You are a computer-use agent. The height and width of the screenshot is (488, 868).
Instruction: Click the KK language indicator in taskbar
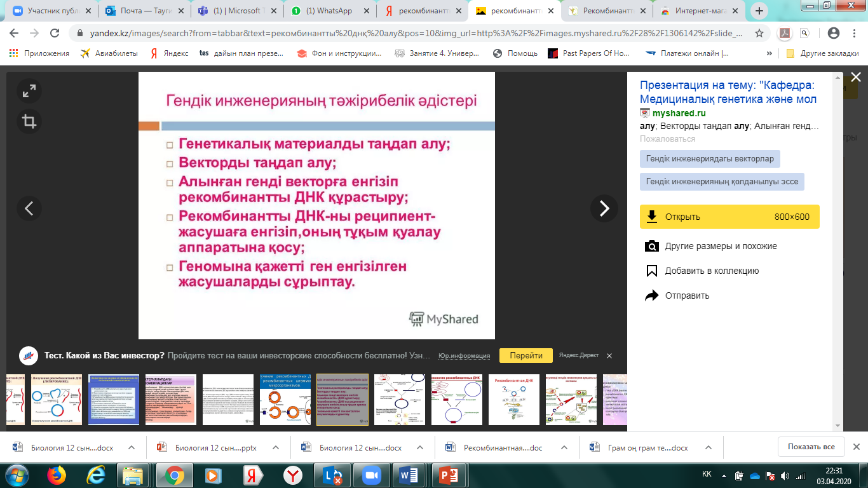(707, 475)
